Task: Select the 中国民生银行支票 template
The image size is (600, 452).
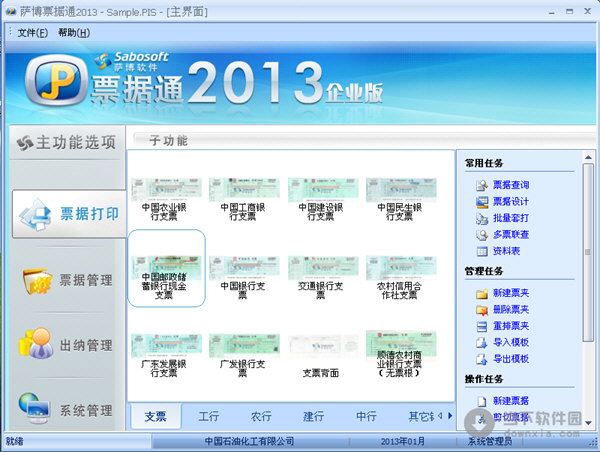Action: [400, 199]
